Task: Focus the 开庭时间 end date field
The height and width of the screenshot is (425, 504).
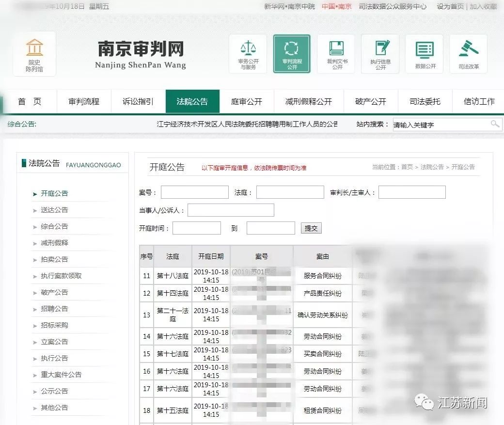Action: (270, 228)
